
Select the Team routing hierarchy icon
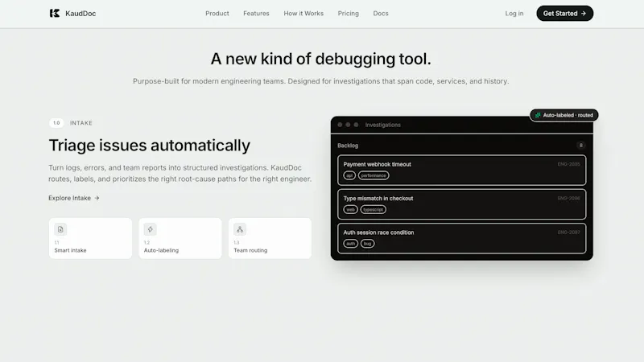tap(240, 229)
